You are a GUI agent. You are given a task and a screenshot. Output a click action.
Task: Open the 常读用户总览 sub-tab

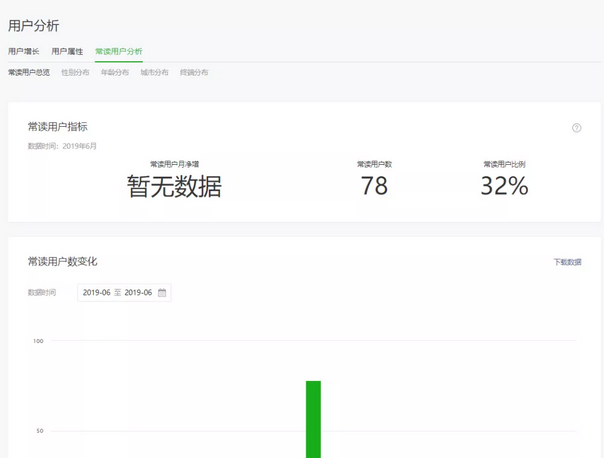point(29,72)
